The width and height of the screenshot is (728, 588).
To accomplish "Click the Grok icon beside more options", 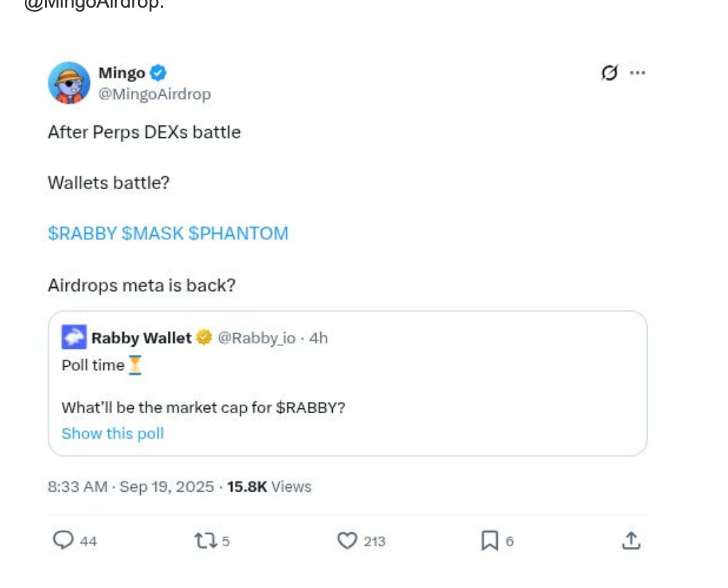I will coord(609,73).
